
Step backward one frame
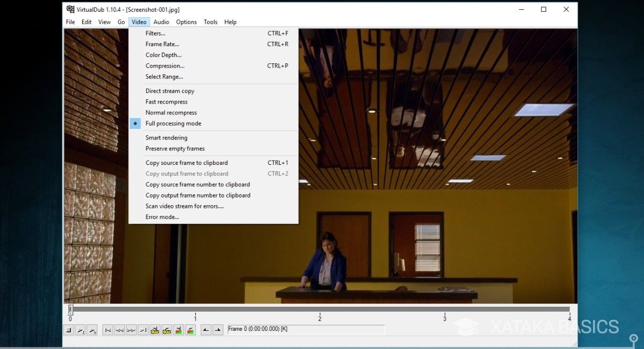pos(120,330)
